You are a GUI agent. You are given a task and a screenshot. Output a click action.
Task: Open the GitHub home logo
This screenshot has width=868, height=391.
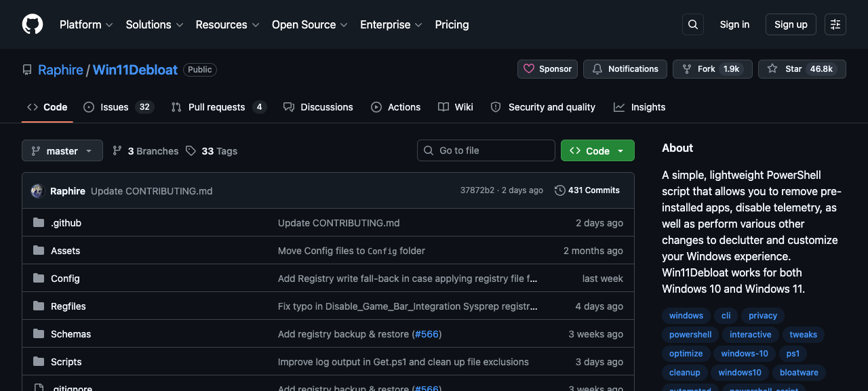[x=33, y=24]
